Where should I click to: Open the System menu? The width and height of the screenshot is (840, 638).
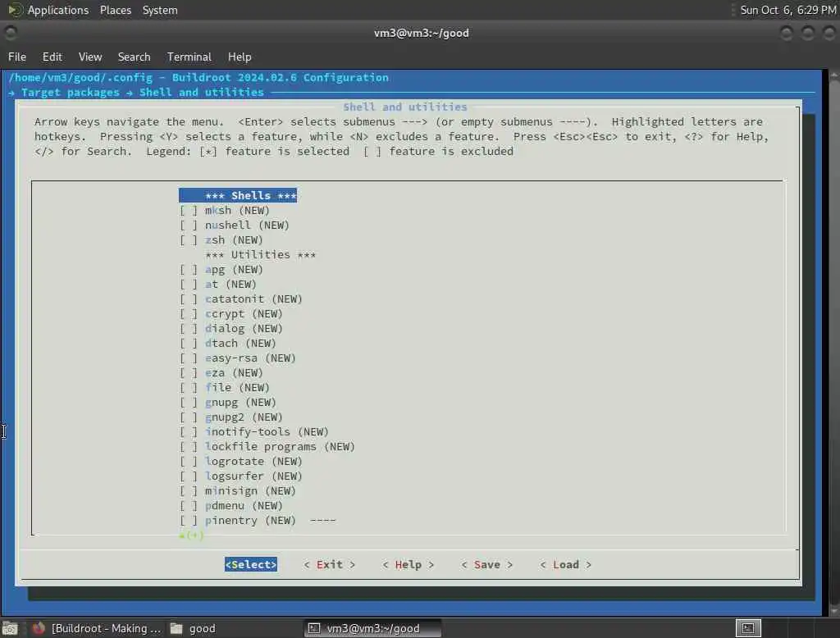pos(160,10)
